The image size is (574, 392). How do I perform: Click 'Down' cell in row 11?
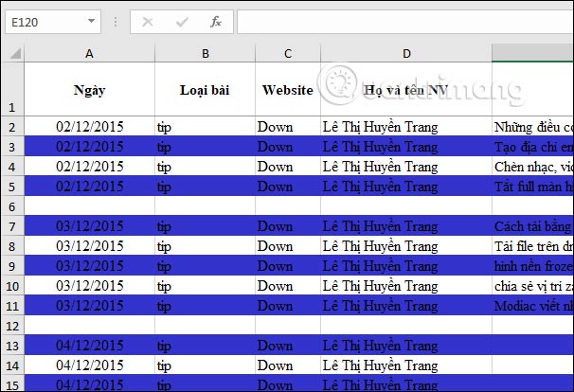tap(288, 305)
